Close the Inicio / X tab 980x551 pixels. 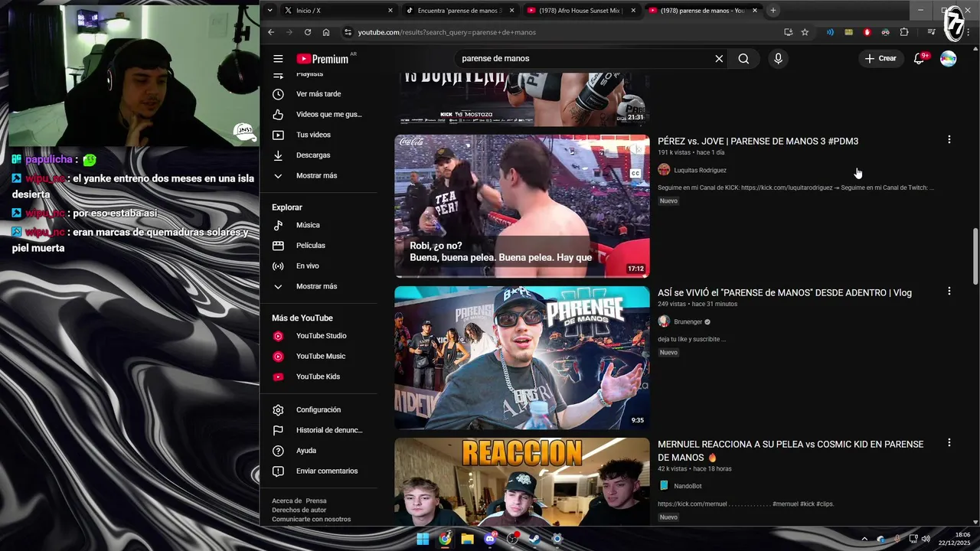point(390,11)
